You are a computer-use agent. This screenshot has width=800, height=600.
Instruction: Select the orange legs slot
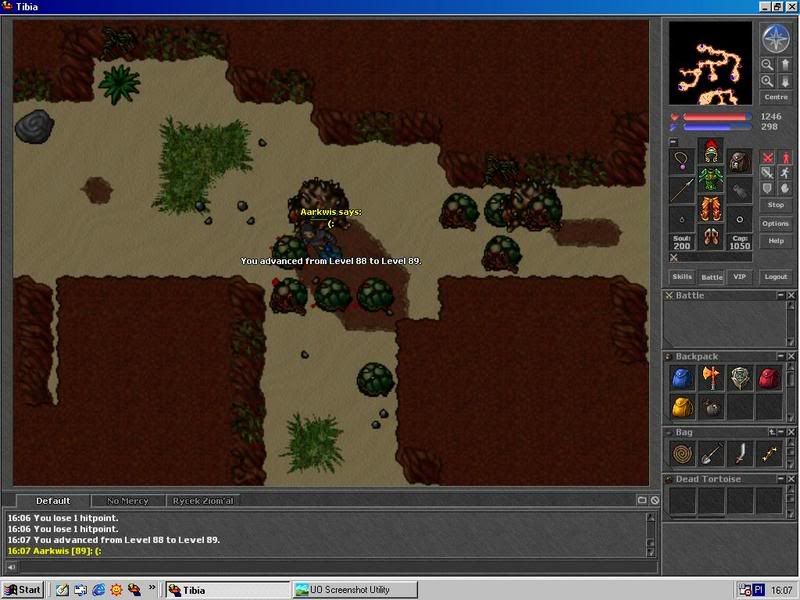[711, 209]
